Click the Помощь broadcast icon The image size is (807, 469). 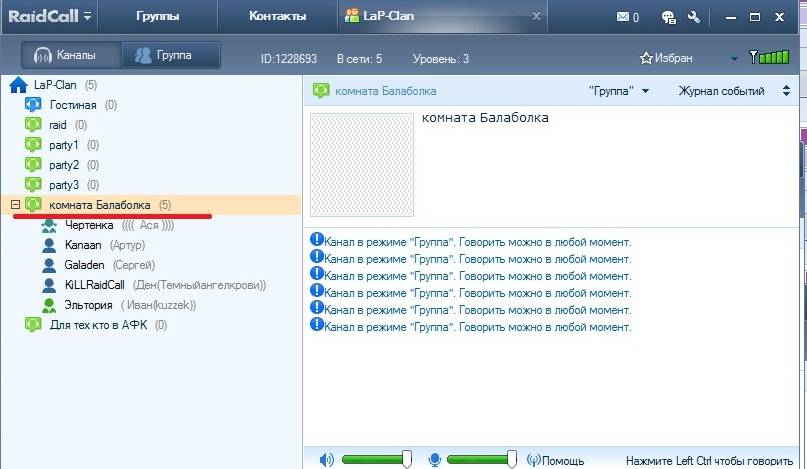click(x=534, y=460)
